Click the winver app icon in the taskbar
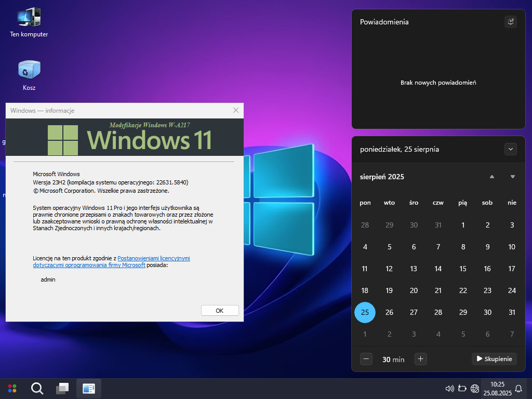This screenshot has width=532, height=399. [89, 388]
